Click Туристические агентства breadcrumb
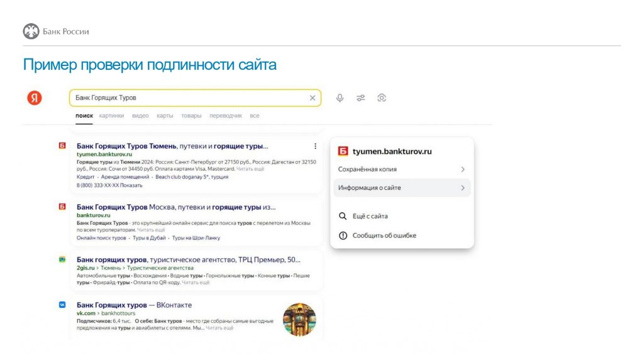 (160, 268)
